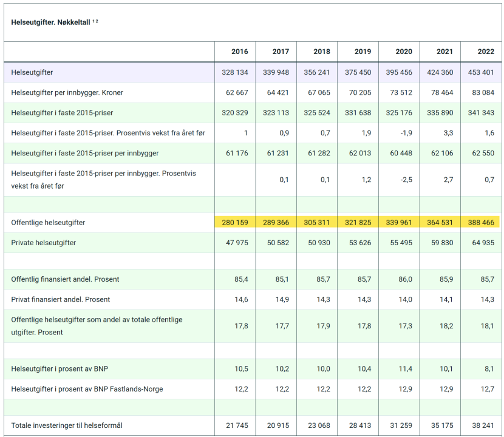Select 'Helseutgifter per innbygger. Kroner' row label
The width and height of the screenshot is (504, 437).
coord(67,93)
